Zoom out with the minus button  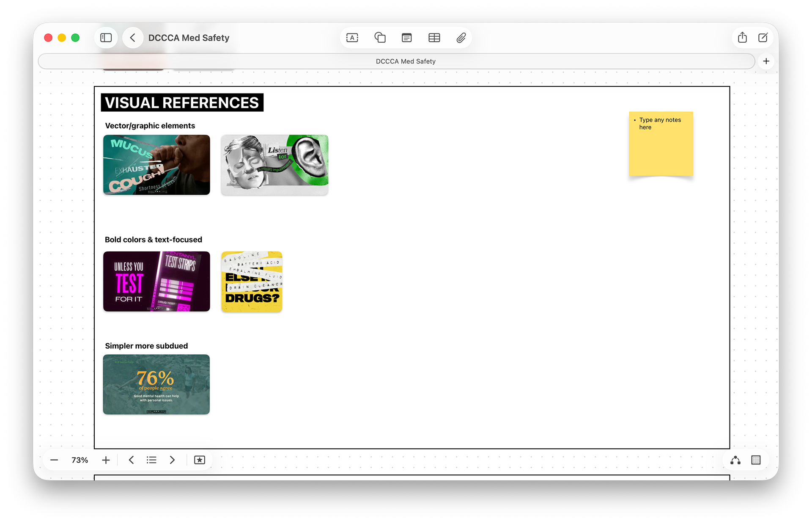(x=54, y=460)
